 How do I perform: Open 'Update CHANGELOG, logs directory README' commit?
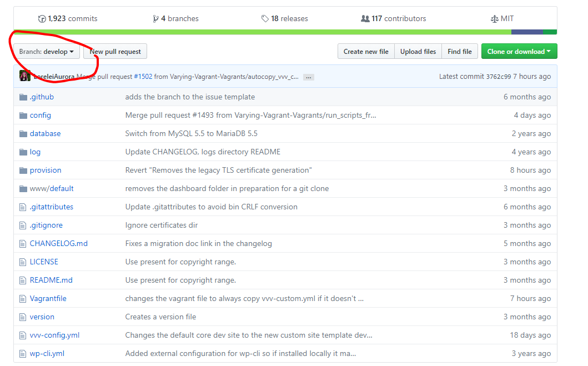pos(203,152)
